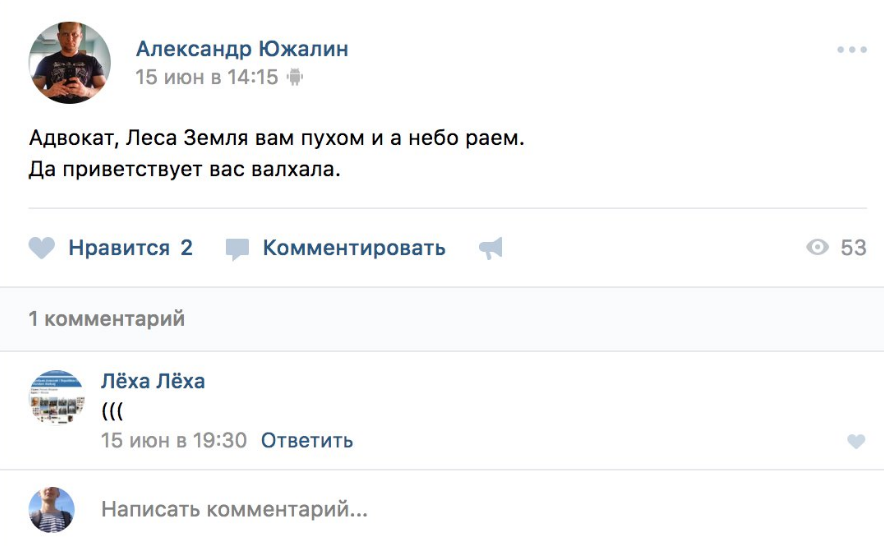Click the heart icon to like the post
The width and height of the screenshot is (884, 546).
tap(41, 248)
